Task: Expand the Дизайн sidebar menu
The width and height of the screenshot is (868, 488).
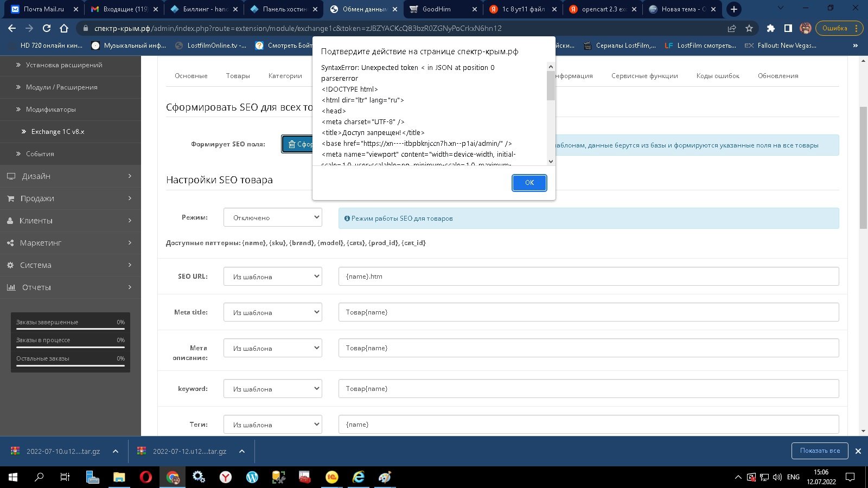Action: coord(70,176)
